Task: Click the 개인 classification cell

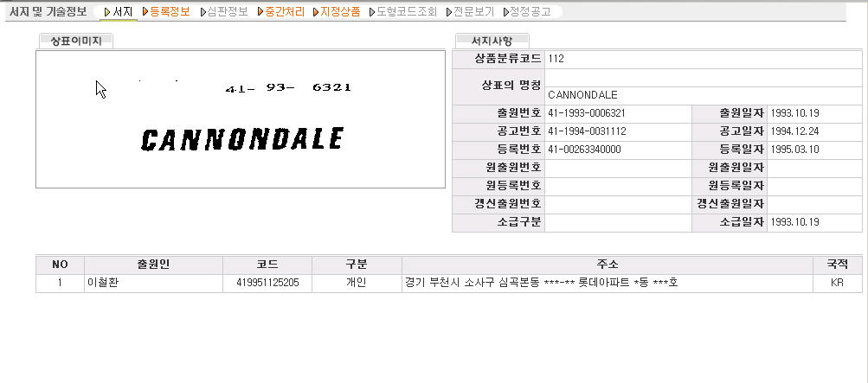Action: (357, 283)
